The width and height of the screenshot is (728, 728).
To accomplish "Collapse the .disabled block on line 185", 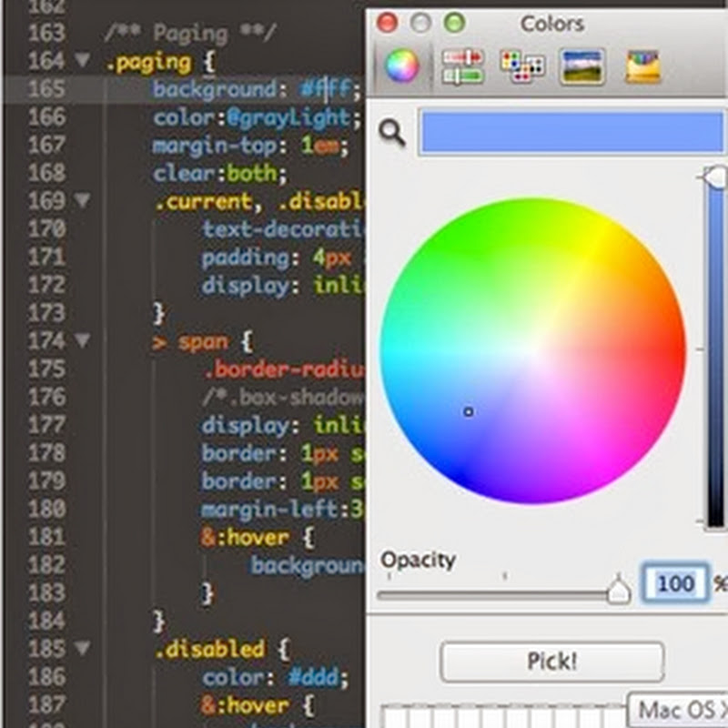I will pyautogui.click(x=83, y=649).
